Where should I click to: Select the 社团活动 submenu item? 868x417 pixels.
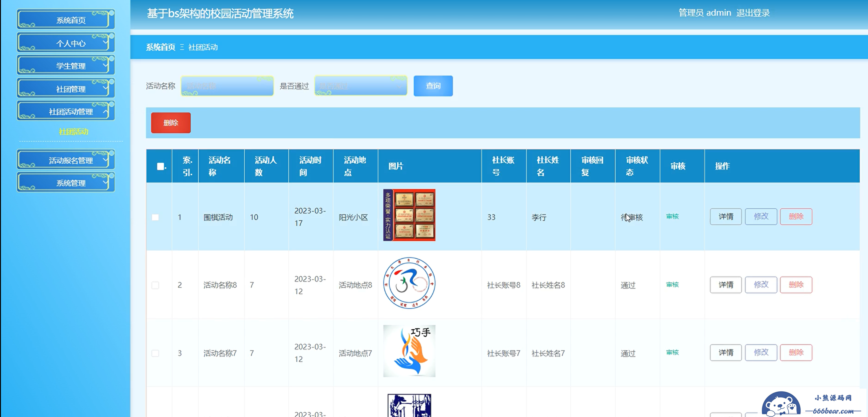[73, 131]
